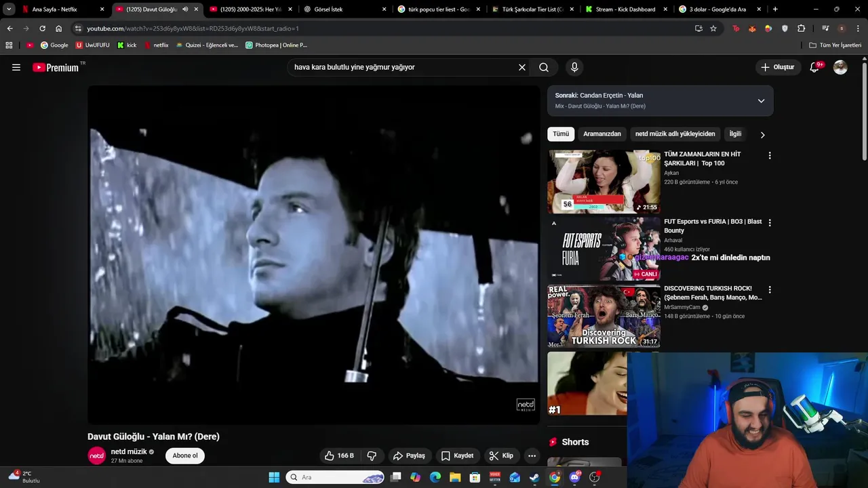Switch to the Görsel İstek tab
868x488 pixels.
point(343,9)
